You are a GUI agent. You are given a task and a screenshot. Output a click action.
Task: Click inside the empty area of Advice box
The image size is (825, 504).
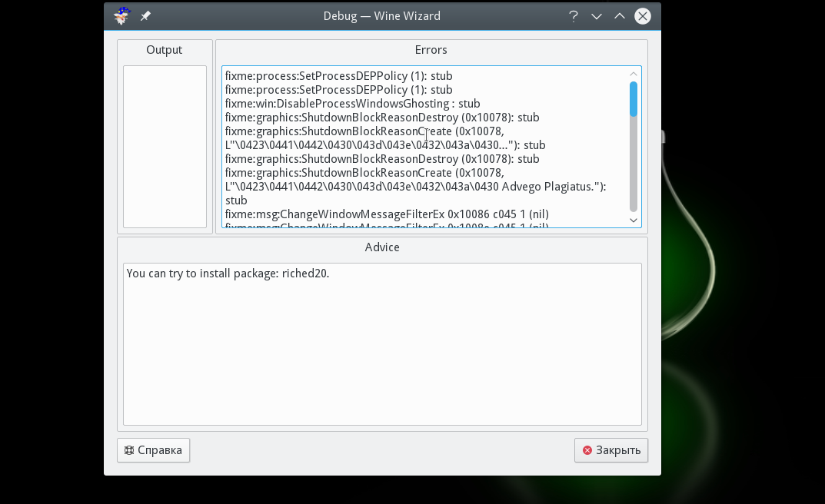click(x=382, y=353)
